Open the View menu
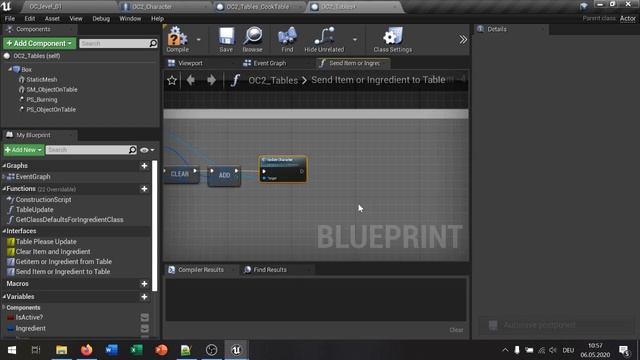640x360 pixels. point(76,19)
